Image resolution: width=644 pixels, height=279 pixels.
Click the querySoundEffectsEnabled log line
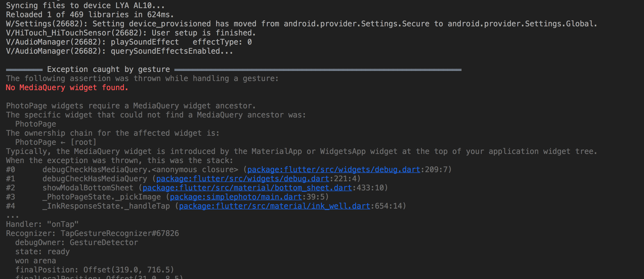(x=119, y=51)
